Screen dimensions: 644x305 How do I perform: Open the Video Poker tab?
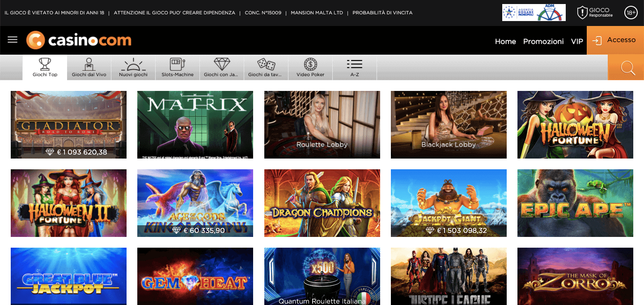(310, 67)
